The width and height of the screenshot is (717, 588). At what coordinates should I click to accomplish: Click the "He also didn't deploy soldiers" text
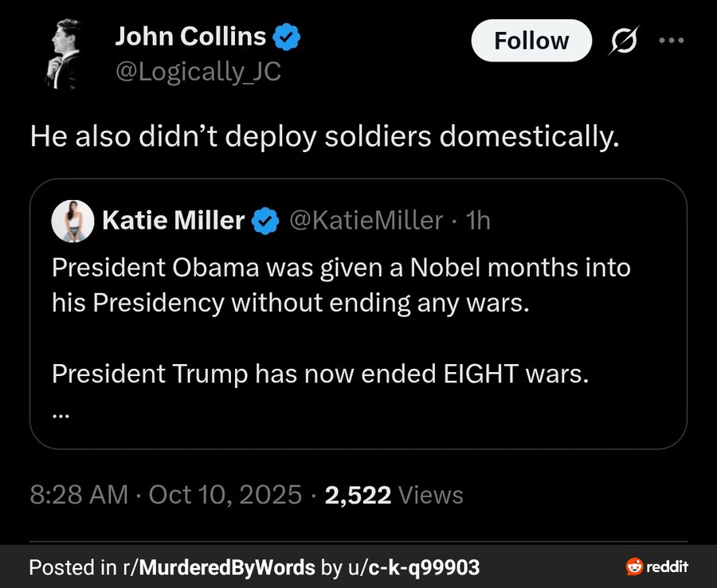click(x=323, y=136)
